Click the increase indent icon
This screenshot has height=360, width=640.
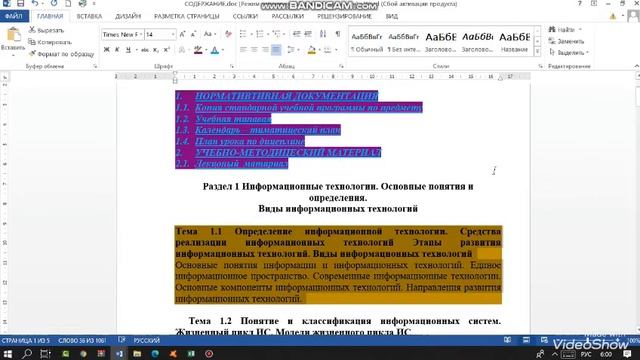pyautogui.click(x=308, y=34)
